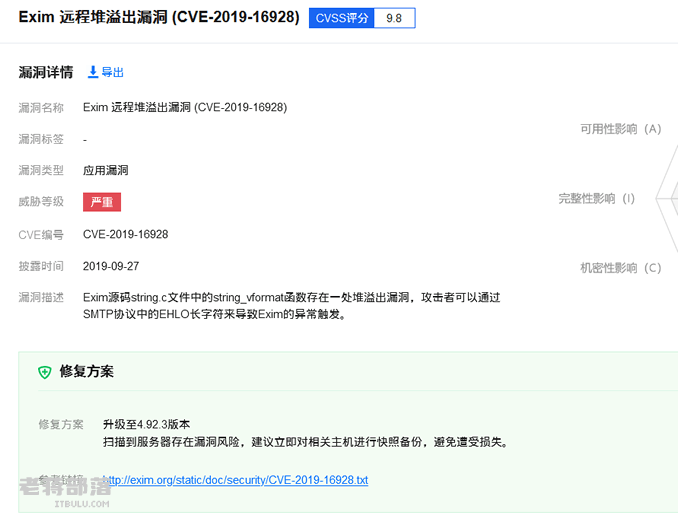Click the CVE编号 value CVE-2019-16928
The image size is (678, 519).
[125, 234]
